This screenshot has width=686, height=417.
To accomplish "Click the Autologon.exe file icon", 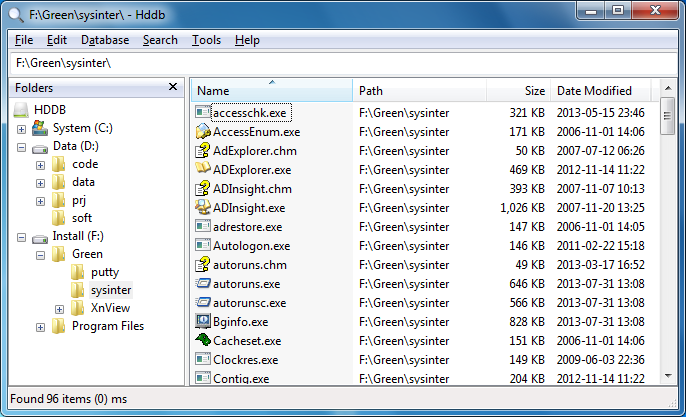I will click(203, 245).
